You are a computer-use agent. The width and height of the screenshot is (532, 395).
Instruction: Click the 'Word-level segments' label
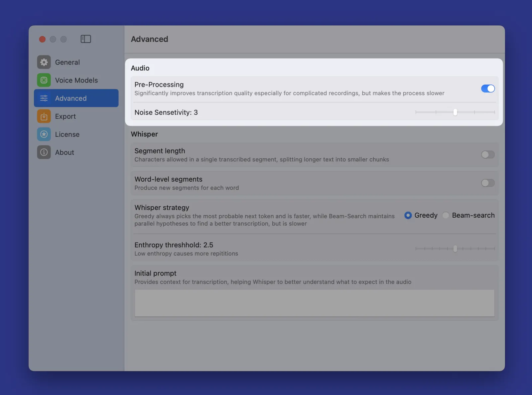169,179
